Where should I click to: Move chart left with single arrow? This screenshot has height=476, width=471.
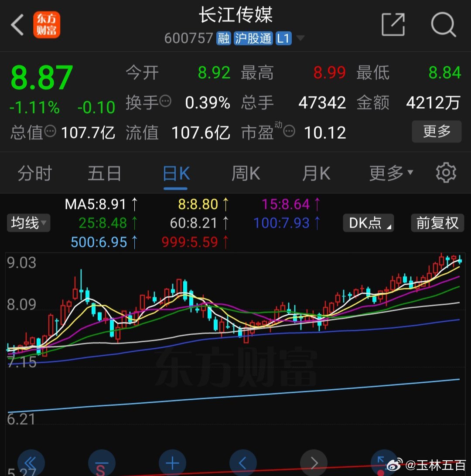click(243, 463)
